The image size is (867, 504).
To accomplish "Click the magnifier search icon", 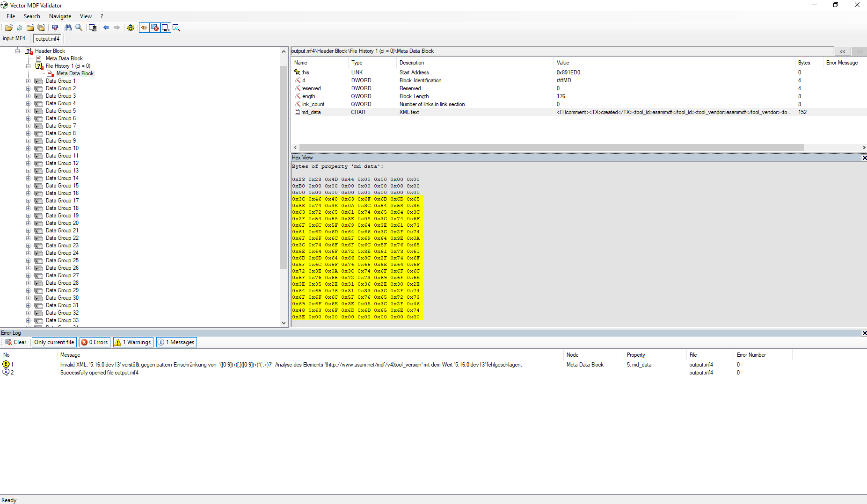I will click(x=79, y=28).
